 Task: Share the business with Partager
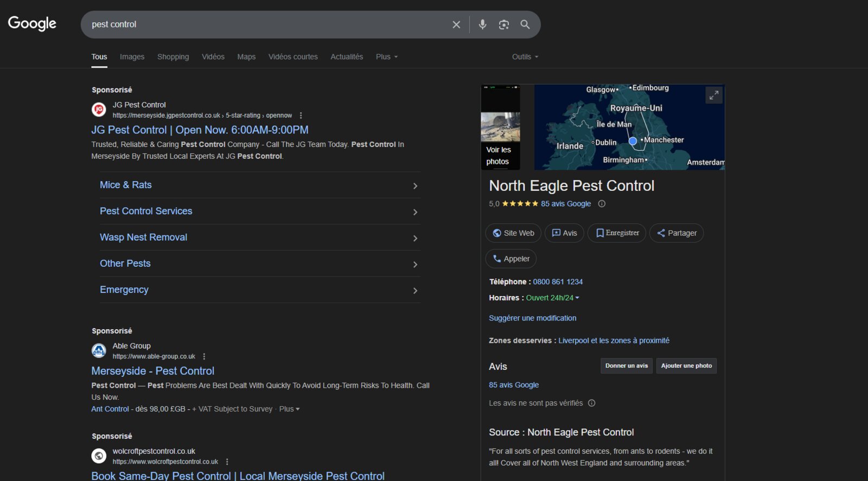[676, 233]
